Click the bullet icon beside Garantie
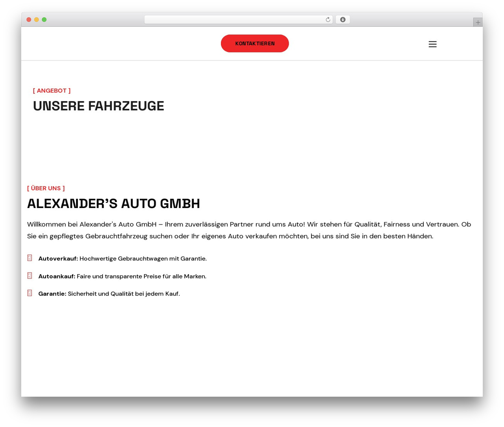Screen dimensions: 504x427 click(x=30, y=293)
